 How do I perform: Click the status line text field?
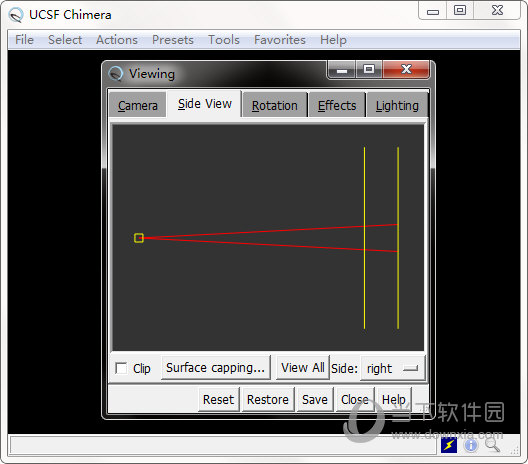pos(223,445)
